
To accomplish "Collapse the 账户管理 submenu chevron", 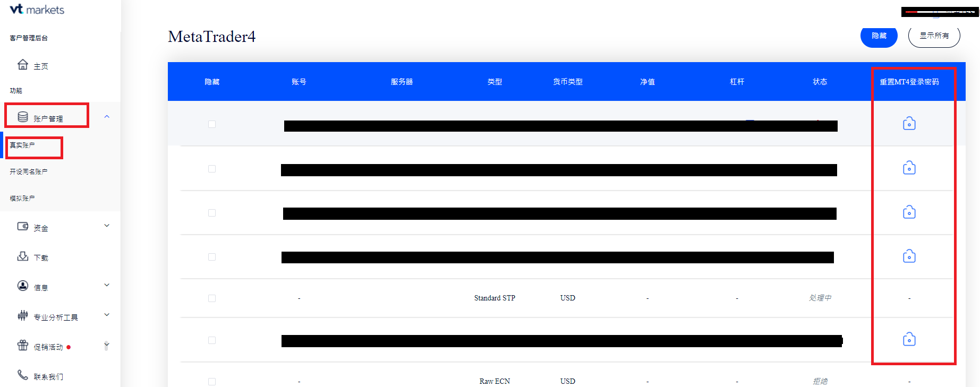I will pyautogui.click(x=107, y=117).
